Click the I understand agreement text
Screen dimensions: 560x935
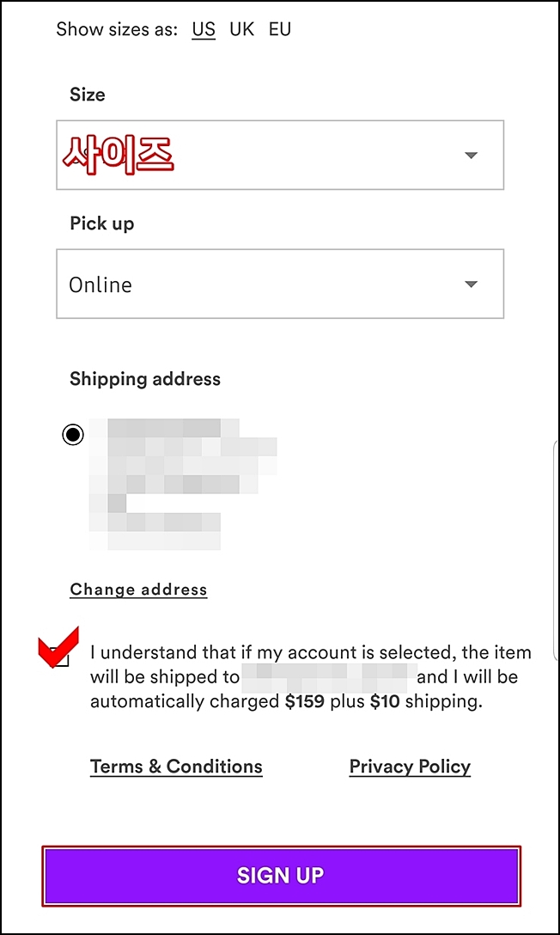point(310,677)
